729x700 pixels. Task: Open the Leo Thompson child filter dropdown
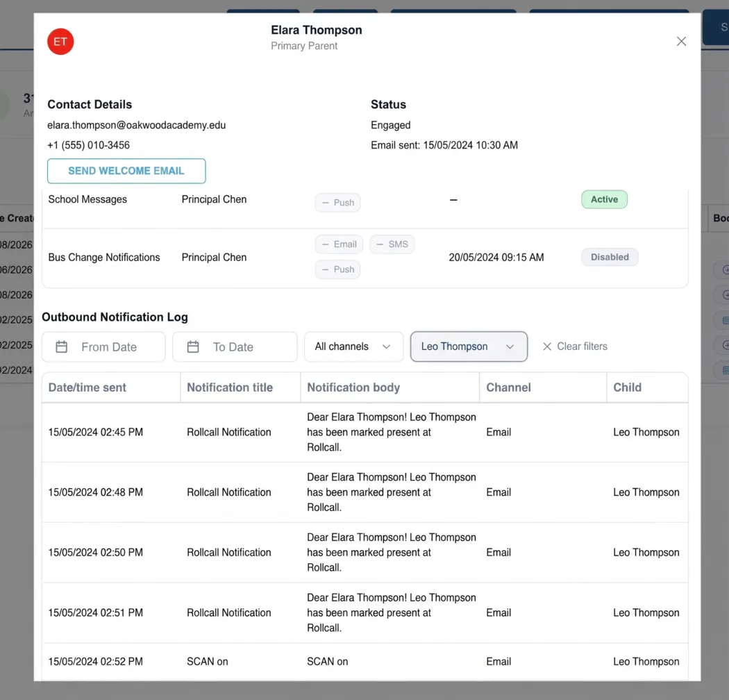469,347
